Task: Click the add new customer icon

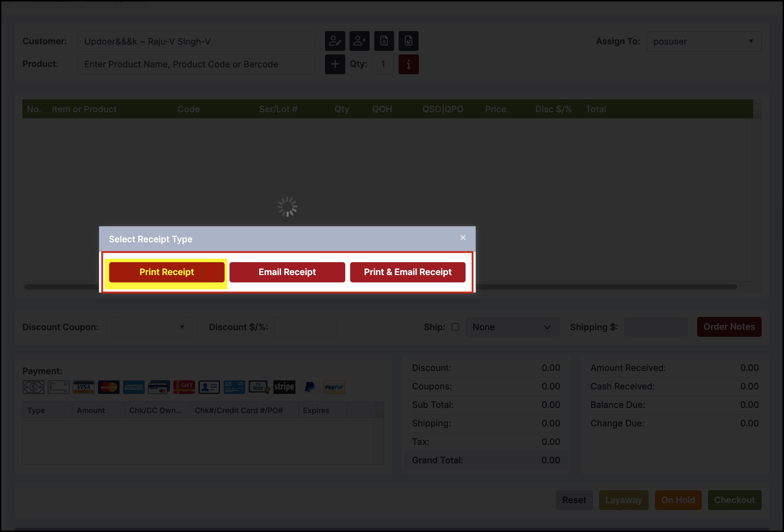Action: 360,41
